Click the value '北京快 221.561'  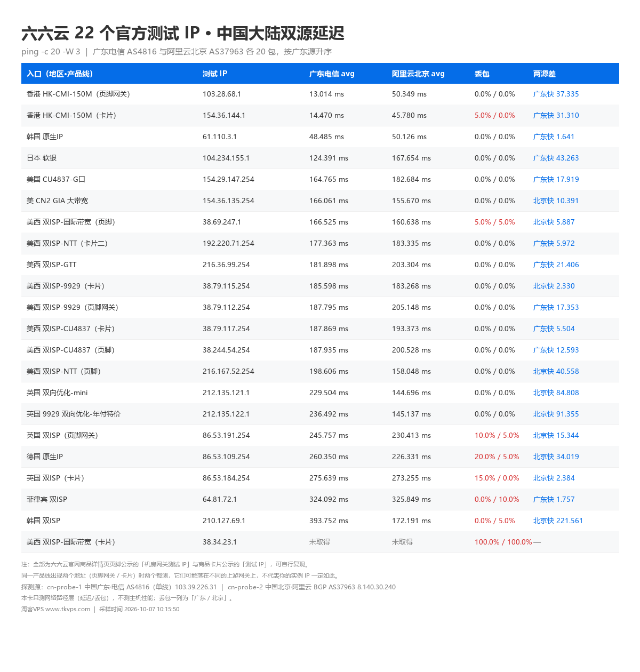(558, 521)
